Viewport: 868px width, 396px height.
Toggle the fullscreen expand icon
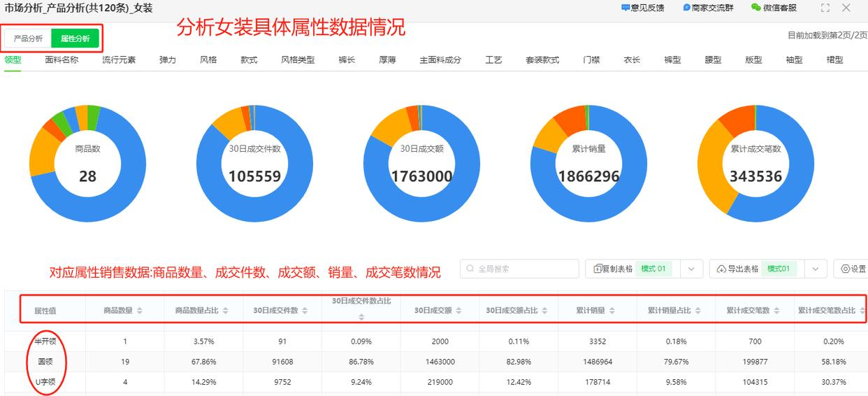pyautogui.click(x=825, y=8)
